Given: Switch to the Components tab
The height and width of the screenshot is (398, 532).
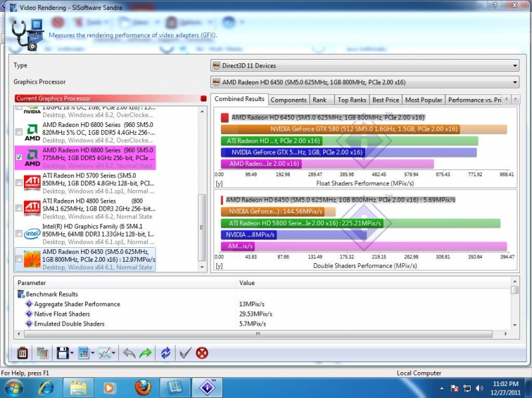Looking at the screenshot, I should (289, 100).
